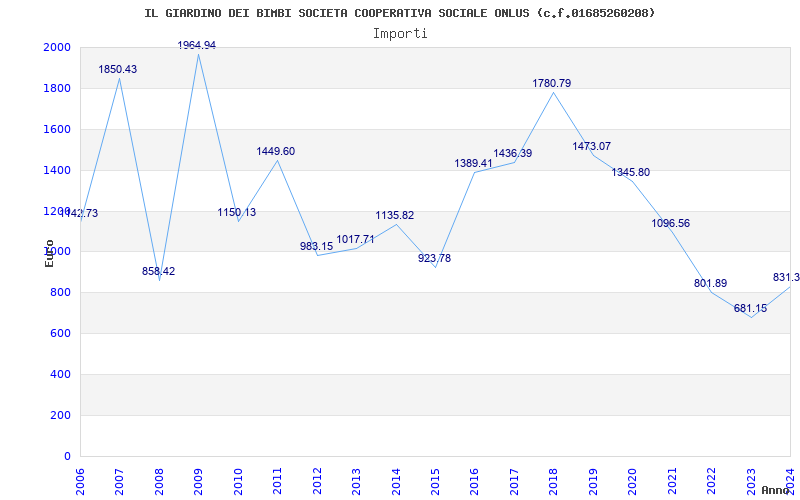Click the data label 1150.13

coord(237,212)
